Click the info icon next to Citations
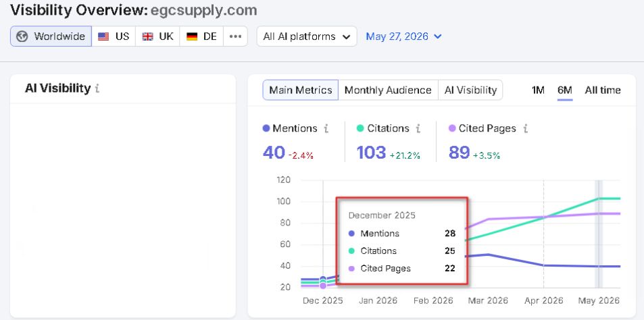Screen dimensions: 644x320 (418, 129)
